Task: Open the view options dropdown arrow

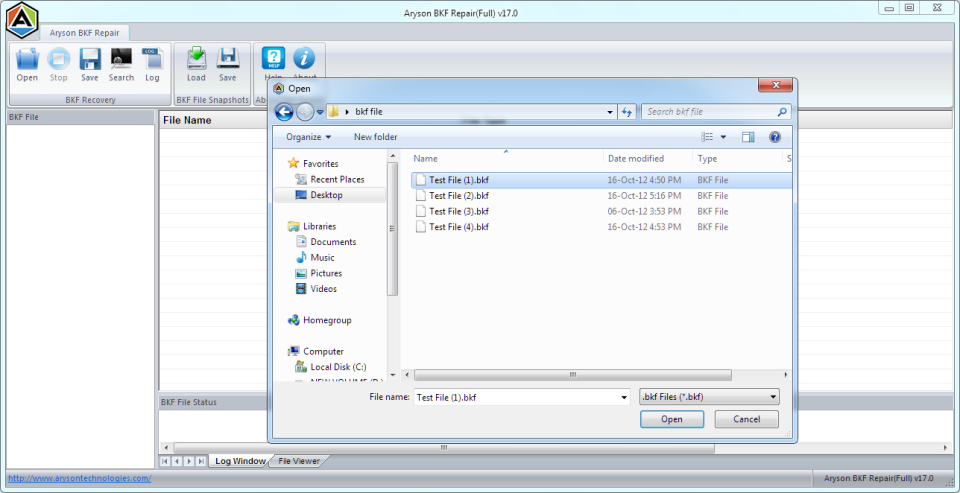Action: coord(723,137)
